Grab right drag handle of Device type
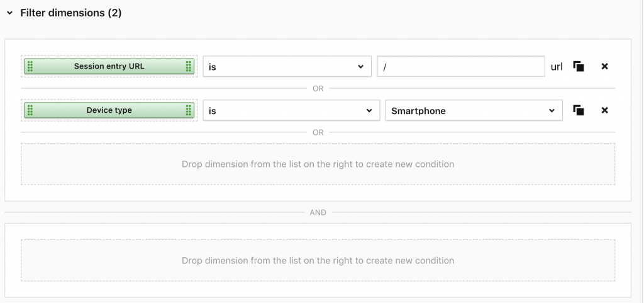This screenshot has height=303, width=644. point(188,110)
